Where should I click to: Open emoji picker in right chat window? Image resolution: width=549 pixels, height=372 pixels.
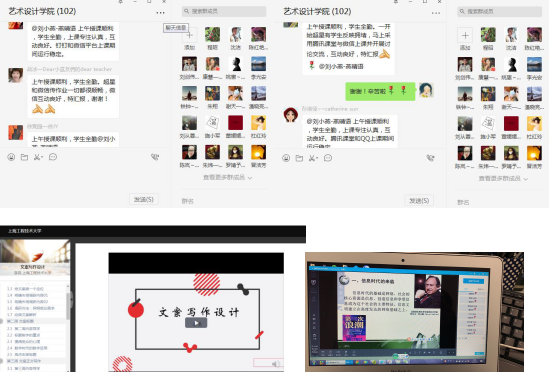click(286, 158)
